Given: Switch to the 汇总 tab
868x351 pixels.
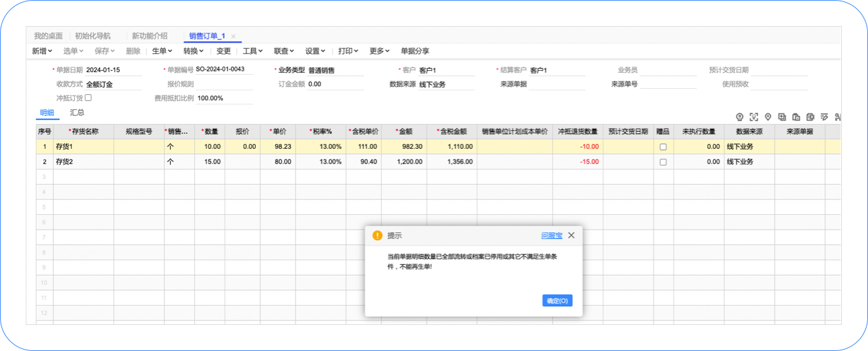Looking at the screenshot, I should point(77,113).
